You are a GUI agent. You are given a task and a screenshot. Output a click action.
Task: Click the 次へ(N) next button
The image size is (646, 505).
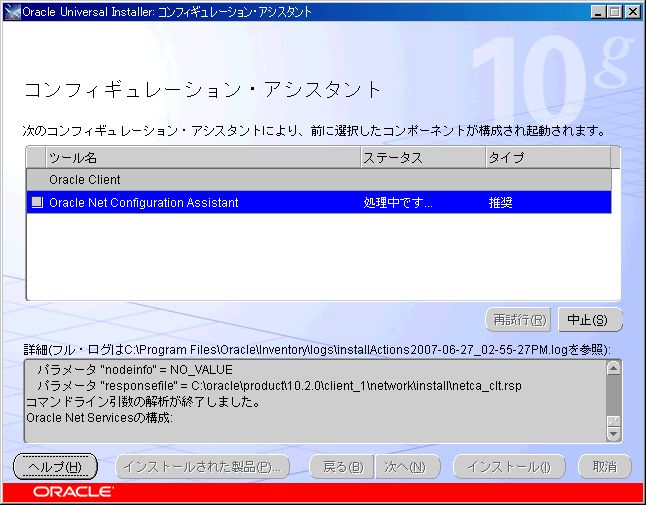coord(407,466)
